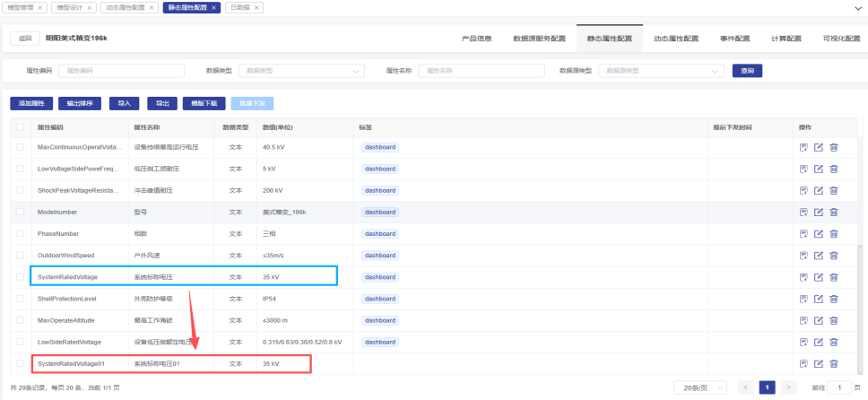Click the issue icon in PhaseNumber row

(x=803, y=234)
